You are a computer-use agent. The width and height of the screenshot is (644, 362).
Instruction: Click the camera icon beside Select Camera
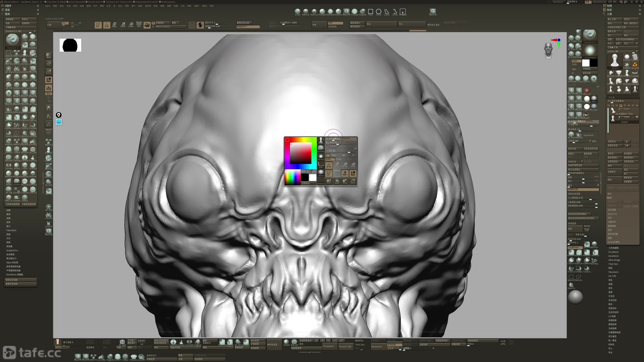(147, 25)
